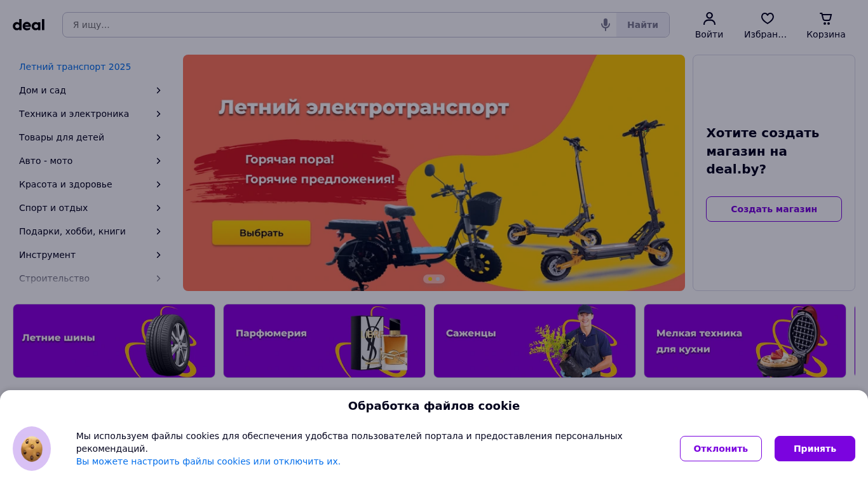
Task: Open the Корзина shopping cart icon
Action: tap(826, 18)
